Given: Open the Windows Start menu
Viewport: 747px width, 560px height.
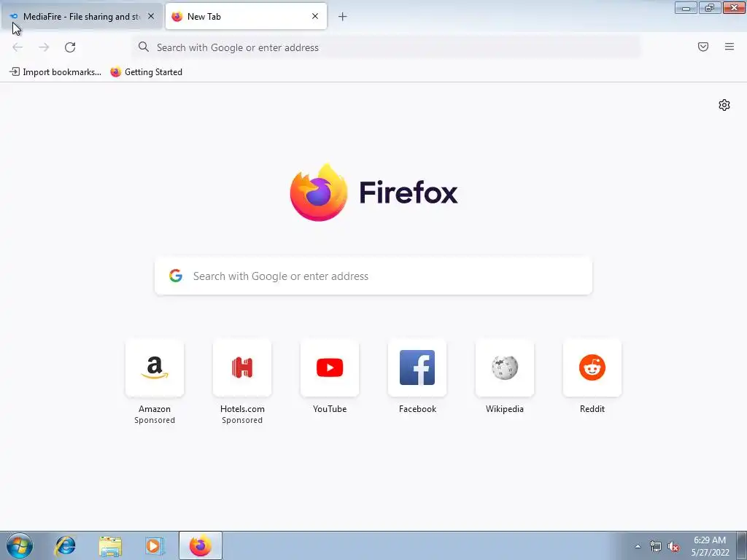Looking at the screenshot, I should coord(20,545).
